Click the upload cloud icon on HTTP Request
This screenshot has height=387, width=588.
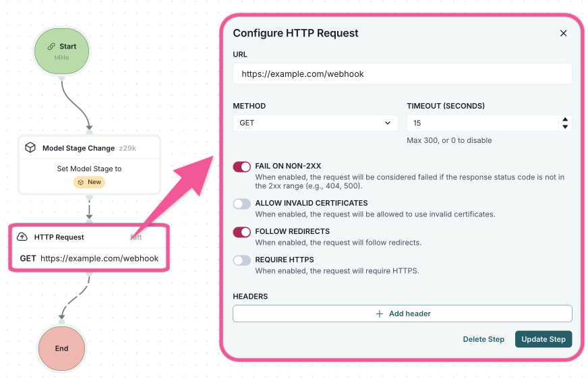pyautogui.click(x=22, y=237)
